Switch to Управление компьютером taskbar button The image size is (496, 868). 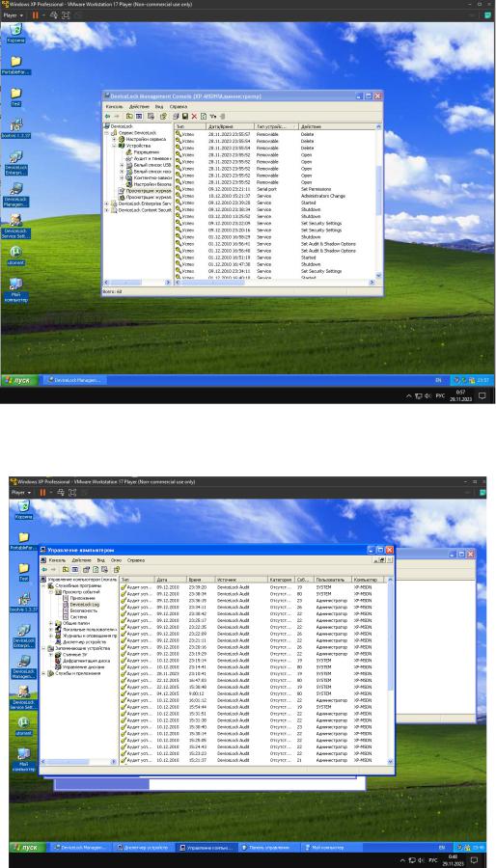click(x=206, y=848)
